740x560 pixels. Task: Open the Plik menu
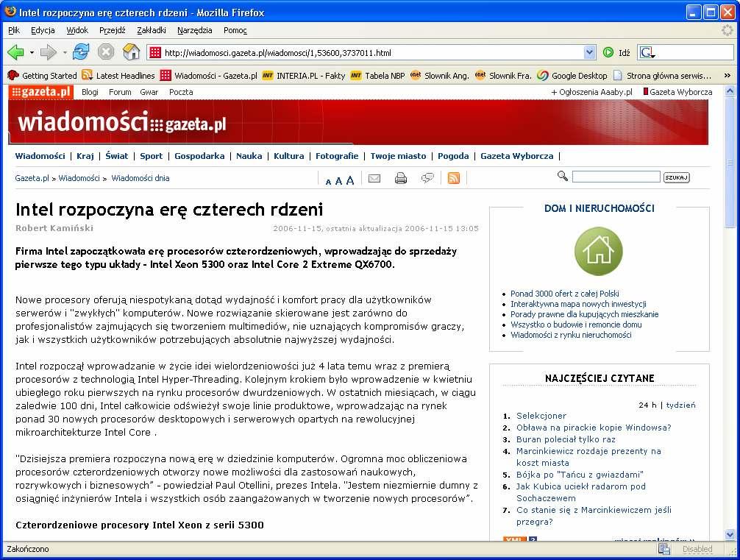click(14, 30)
